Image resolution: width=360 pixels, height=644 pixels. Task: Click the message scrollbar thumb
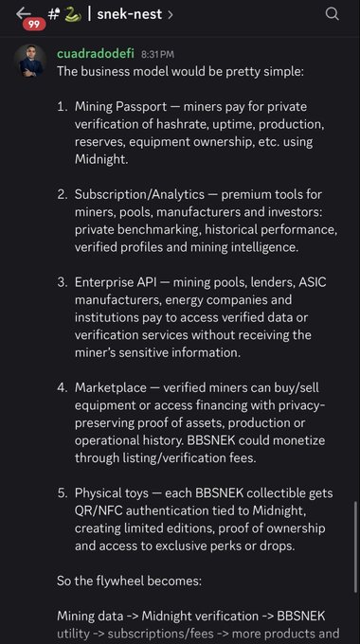point(355,546)
